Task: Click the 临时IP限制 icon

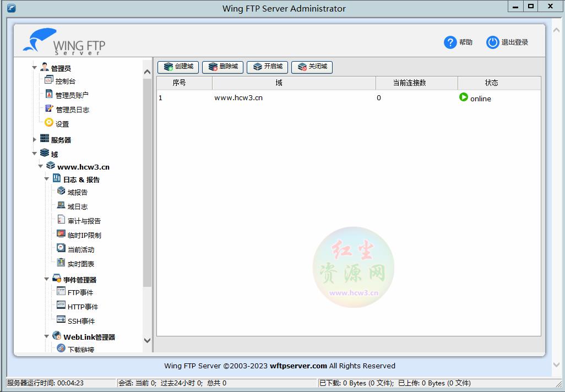Action: point(61,234)
